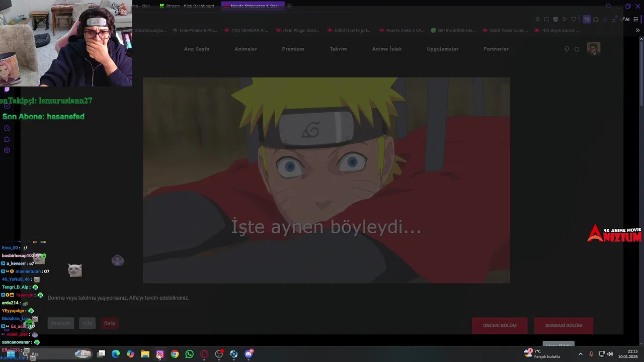Open the browser AI button
The height and width of the screenshot is (362, 644).
click(626, 19)
